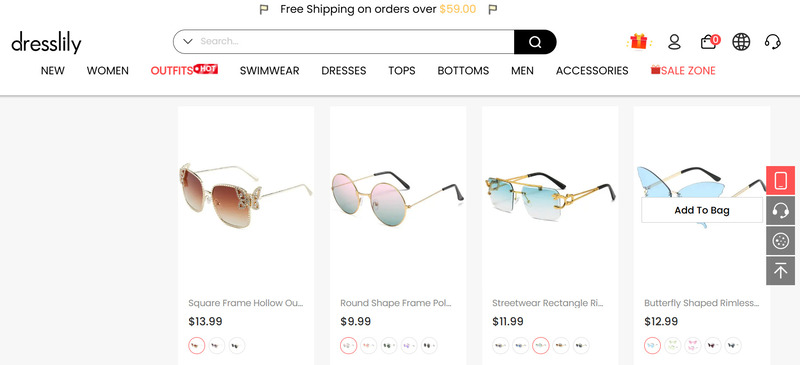Select second color swatch of Butterfly Shaped sunglasses

(x=672, y=346)
